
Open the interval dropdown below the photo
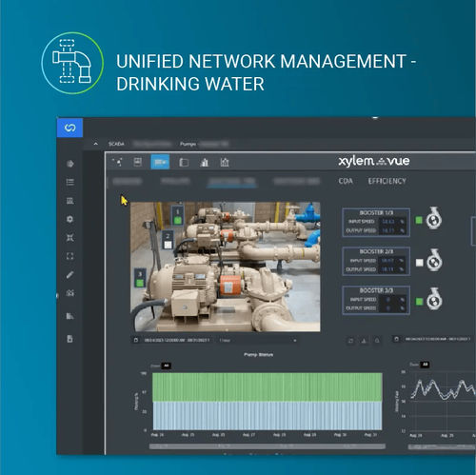click(x=257, y=340)
